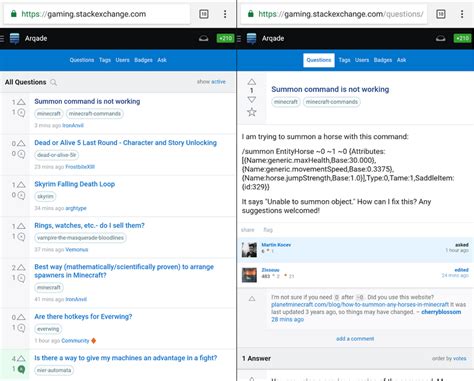
Task: Select Ask on the left page
Action: coord(162,60)
